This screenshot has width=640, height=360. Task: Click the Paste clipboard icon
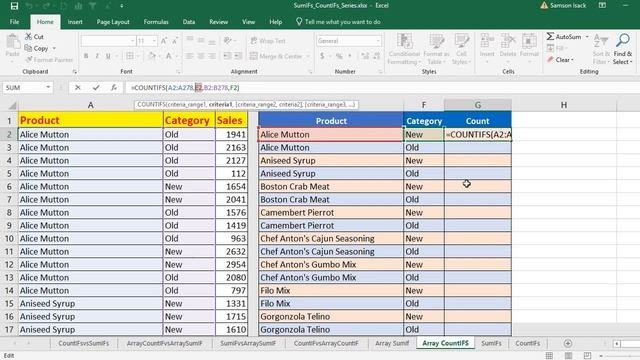pyautogui.click(x=13, y=42)
